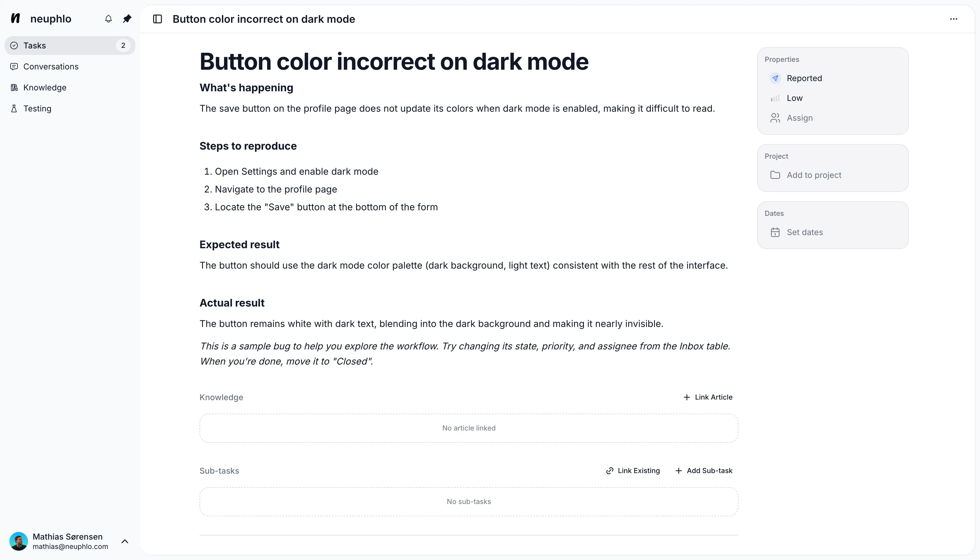Click the Add to project folder icon
Screen dimensions: 980x560
[775, 175]
